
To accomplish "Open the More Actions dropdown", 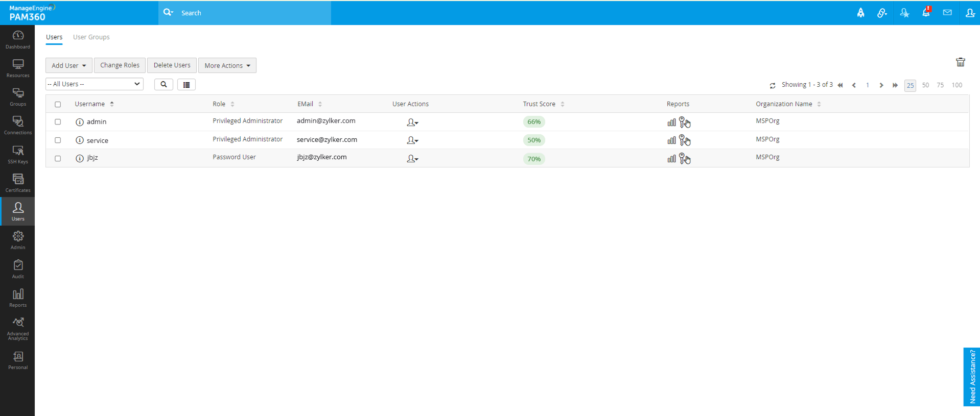I will [227, 65].
